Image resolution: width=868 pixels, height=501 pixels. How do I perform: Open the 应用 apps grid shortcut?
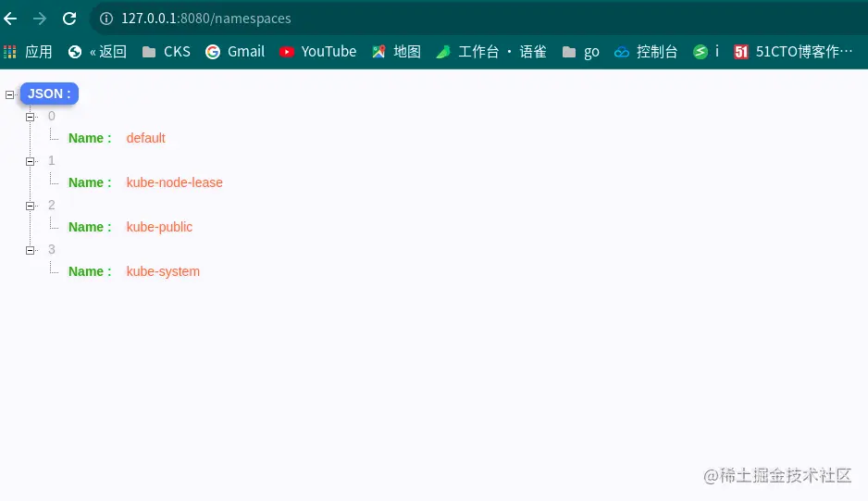(x=28, y=52)
